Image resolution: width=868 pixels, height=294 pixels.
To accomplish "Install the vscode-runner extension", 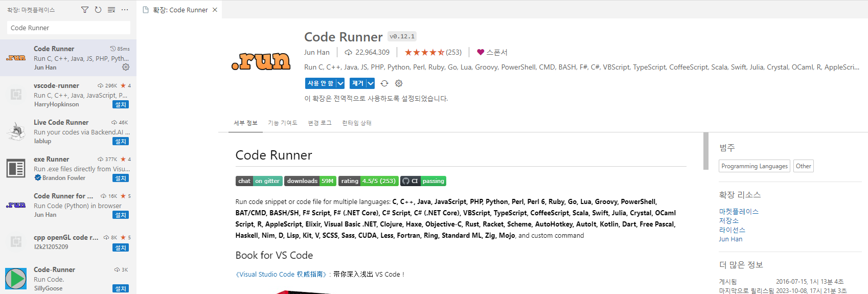I will (x=121, y=104).
